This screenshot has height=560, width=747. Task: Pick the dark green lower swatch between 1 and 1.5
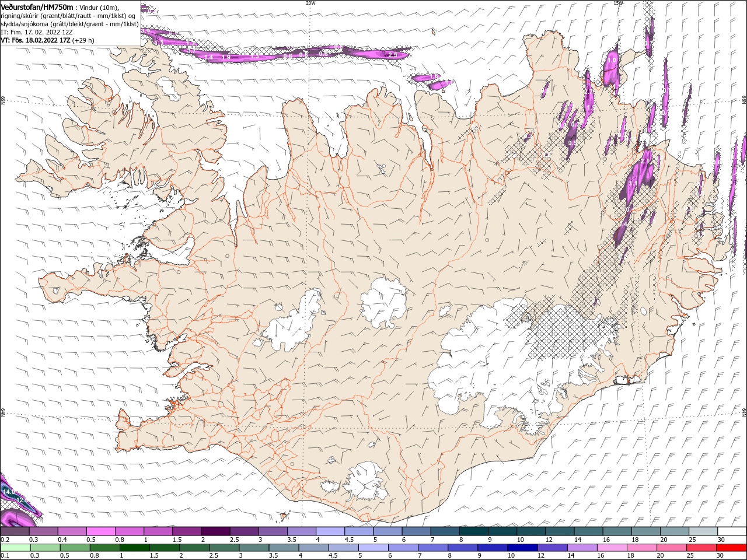tap(134, 548)
